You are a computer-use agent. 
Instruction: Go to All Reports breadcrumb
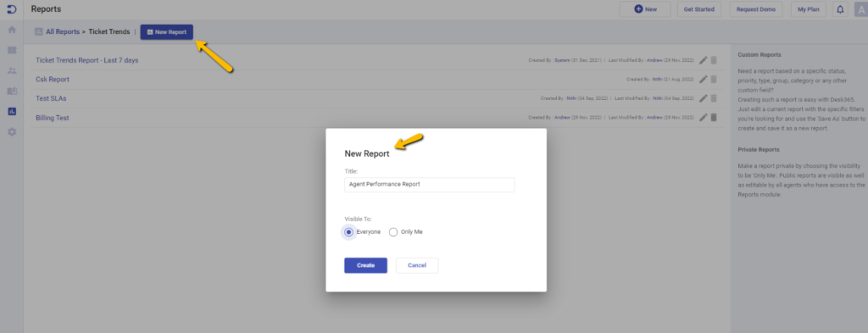63,32
